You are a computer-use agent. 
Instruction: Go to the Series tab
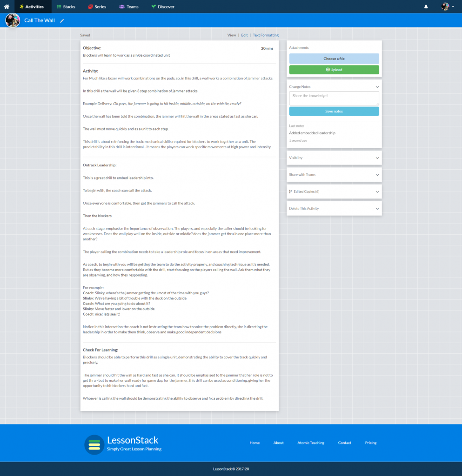(97, 7)
